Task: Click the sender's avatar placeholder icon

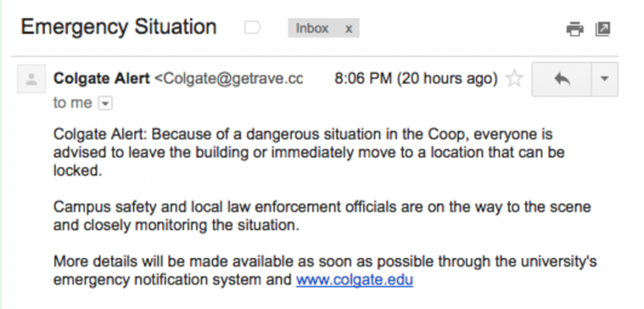Action: 31,78
